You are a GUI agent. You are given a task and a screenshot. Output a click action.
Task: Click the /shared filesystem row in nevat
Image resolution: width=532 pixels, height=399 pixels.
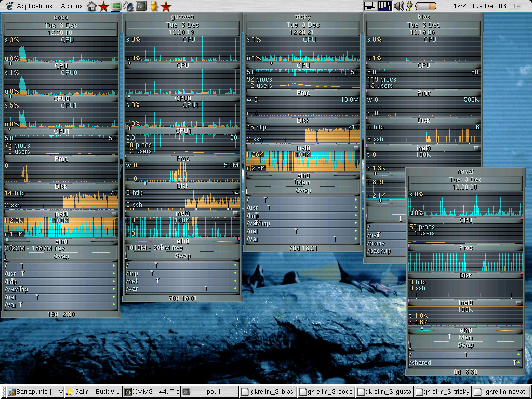click(465, 363)
